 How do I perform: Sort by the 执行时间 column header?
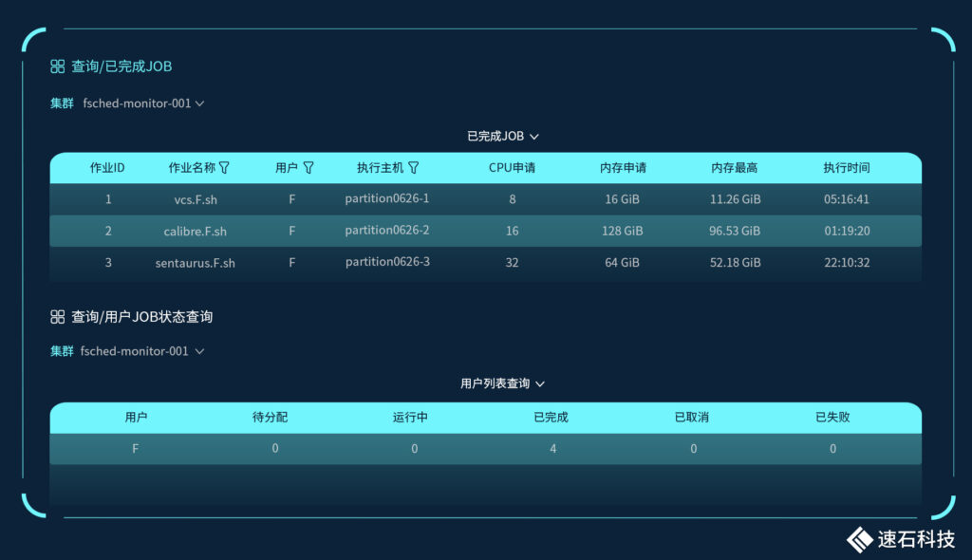847,168
